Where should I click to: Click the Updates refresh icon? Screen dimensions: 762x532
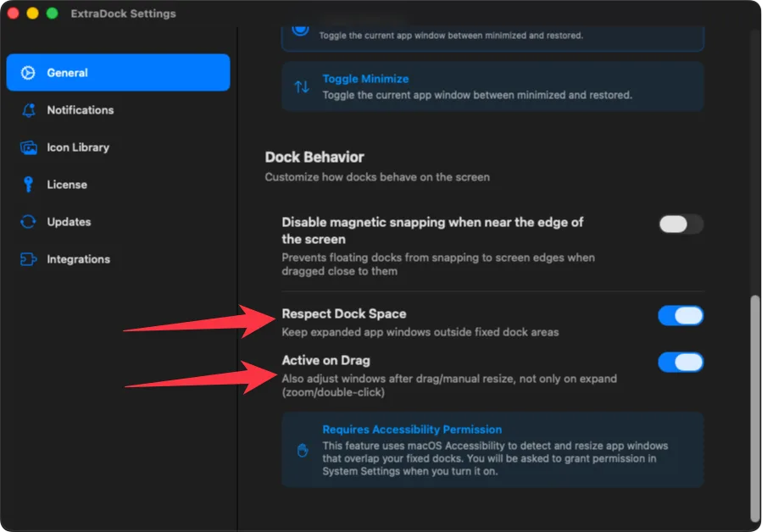pos(28,222)
